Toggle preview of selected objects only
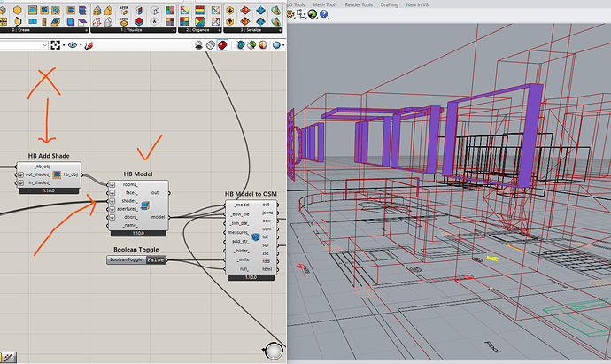The height and width of the screenshot is (364, 611). pos(241,45)
